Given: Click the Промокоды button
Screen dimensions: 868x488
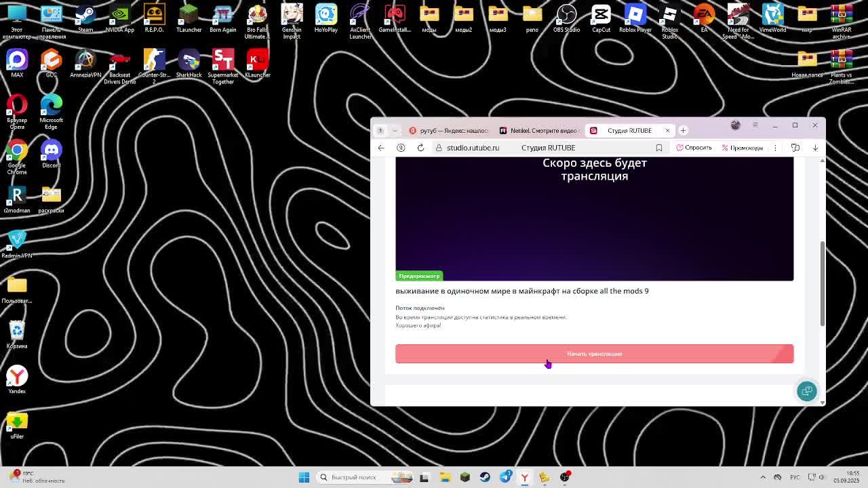Looking at the screenshot, I should [x=742, y=148].
